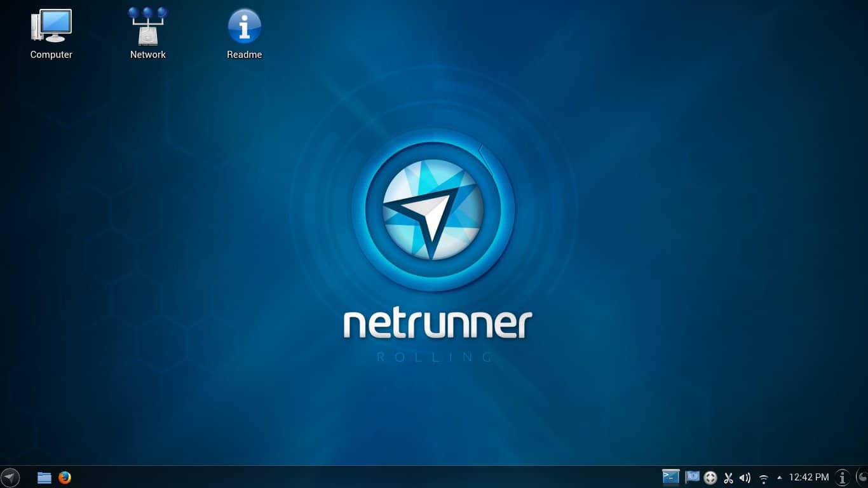This screenshot has height=488, width=868.
Task: Open the Network desktop icon
Action: click(147, 26)
